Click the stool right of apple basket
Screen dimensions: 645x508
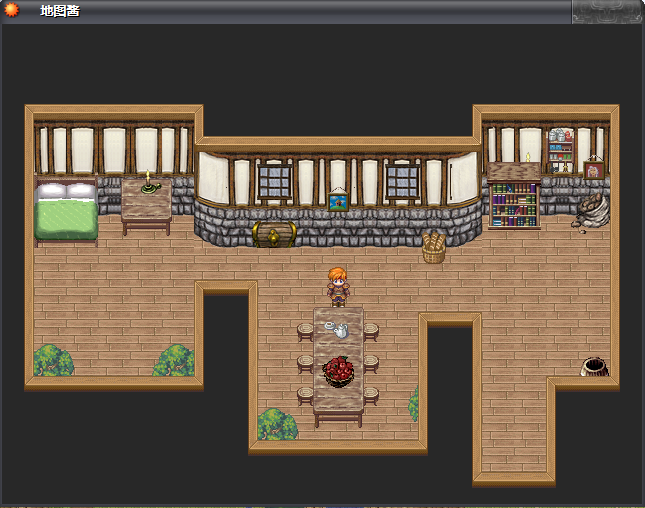pyautogui.click(x=371, y=364)
